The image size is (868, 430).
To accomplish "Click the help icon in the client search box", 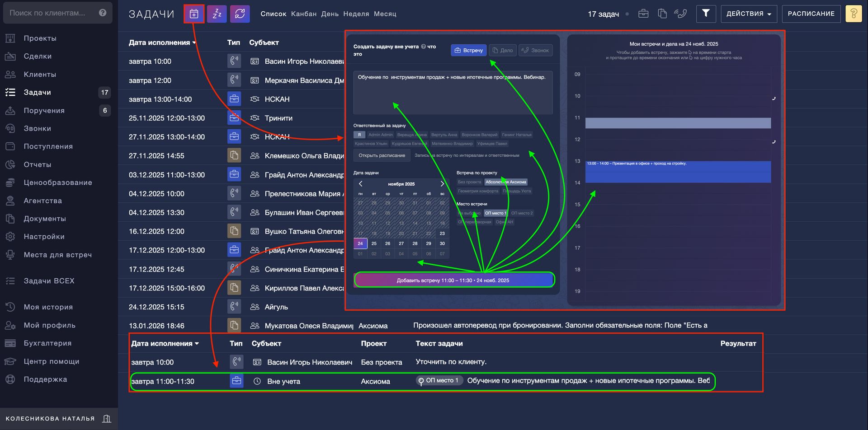I will click(103, 13).
